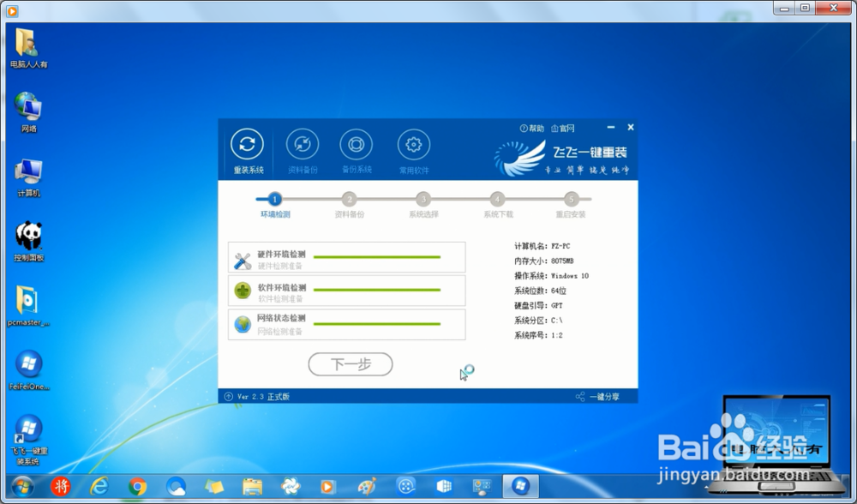Click the active 飞飞 Windows-logo taskbar button
This screenshot has width=857, height=504.
click(520, 486)
